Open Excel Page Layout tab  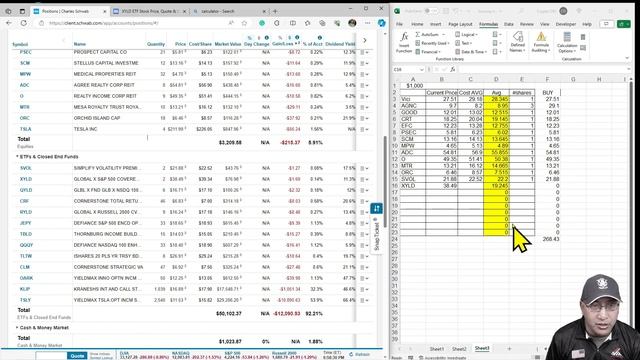pos(460,24)
